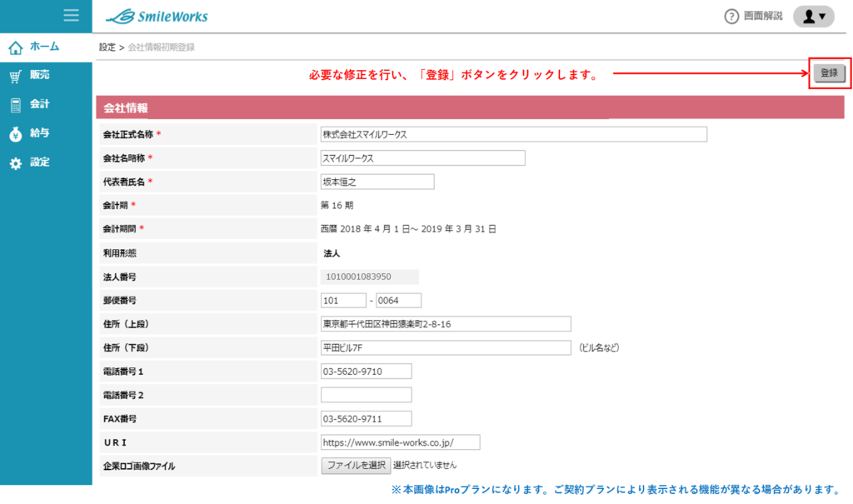
Task: Click the shopping cart 販売 icon
Action: tap(16, 76)
